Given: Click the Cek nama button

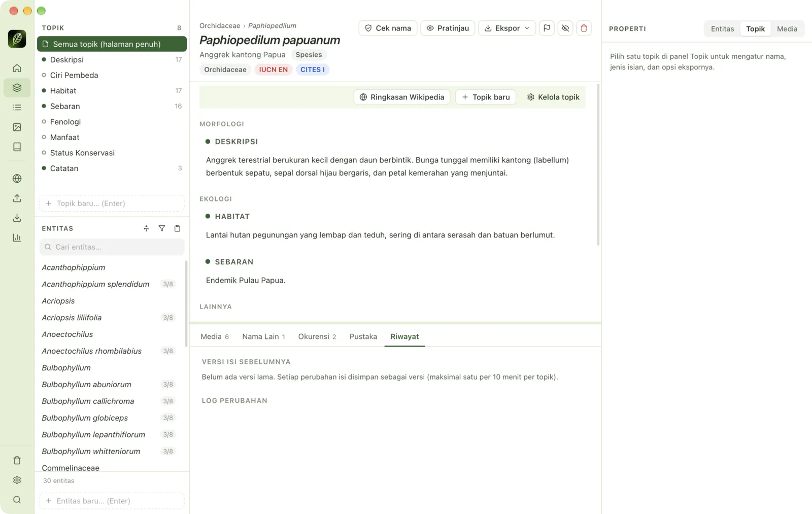Looking at the screenshot, I should [x=388, y=28].
